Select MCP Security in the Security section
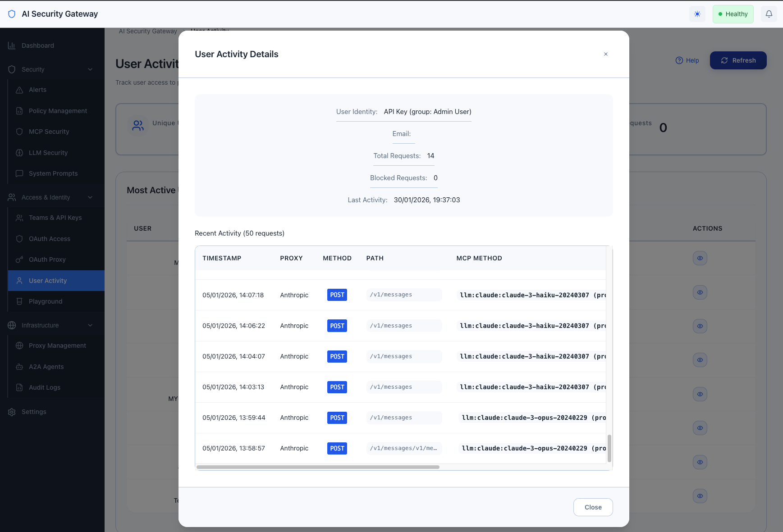 (49, 132)
